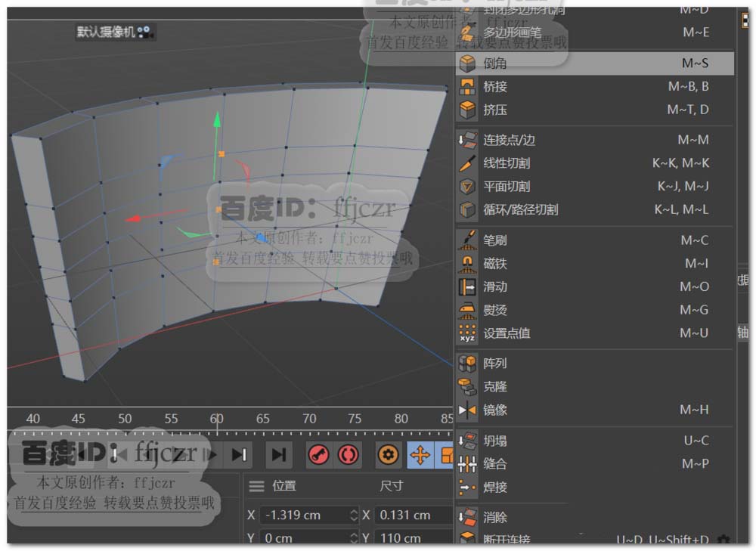Viewport: 756px width, 551px height.
Task: Click the 消除 dissolve icon
Action: 467,517
